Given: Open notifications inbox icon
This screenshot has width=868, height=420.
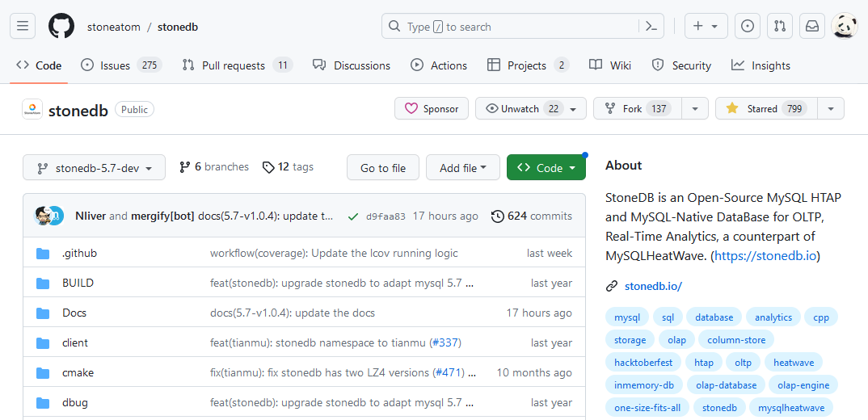Looking at the screenshot, I should pos(812,26).
